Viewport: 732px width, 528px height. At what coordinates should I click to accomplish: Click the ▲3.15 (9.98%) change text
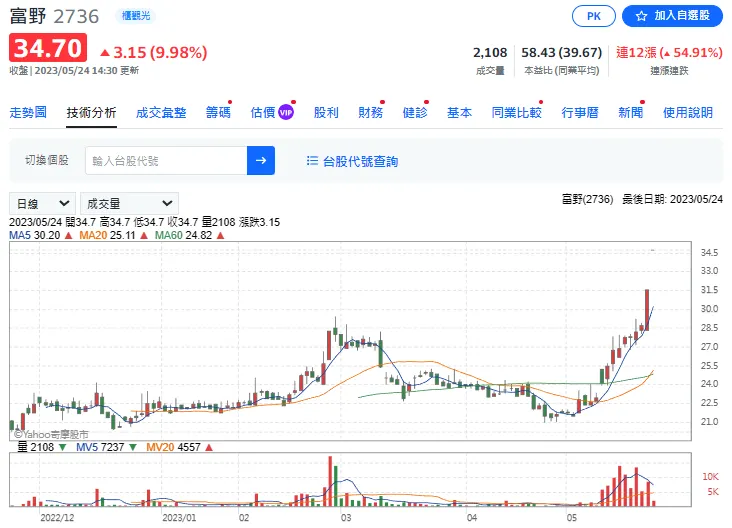pyautogui.click(x=154, y=52)
